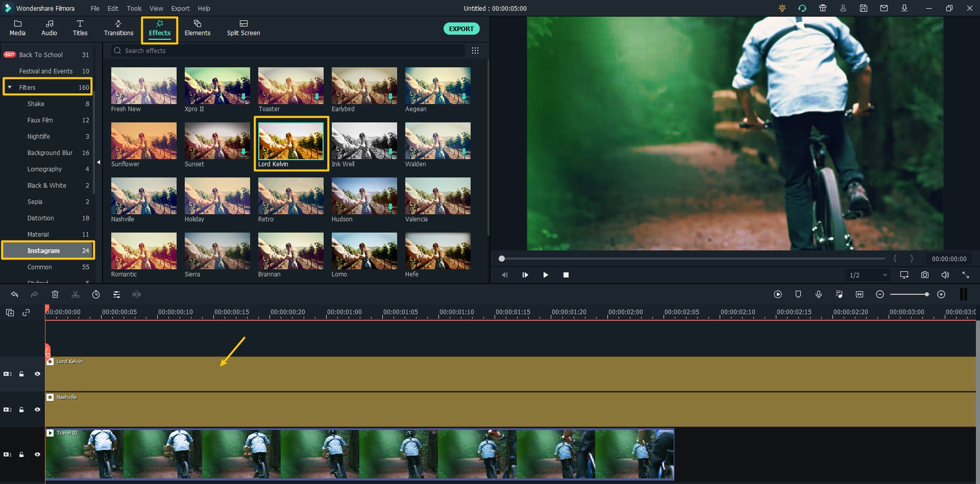Hide track 3 with the eye icon
Screen dimensions: 980x484
click(x=37, y=374)
